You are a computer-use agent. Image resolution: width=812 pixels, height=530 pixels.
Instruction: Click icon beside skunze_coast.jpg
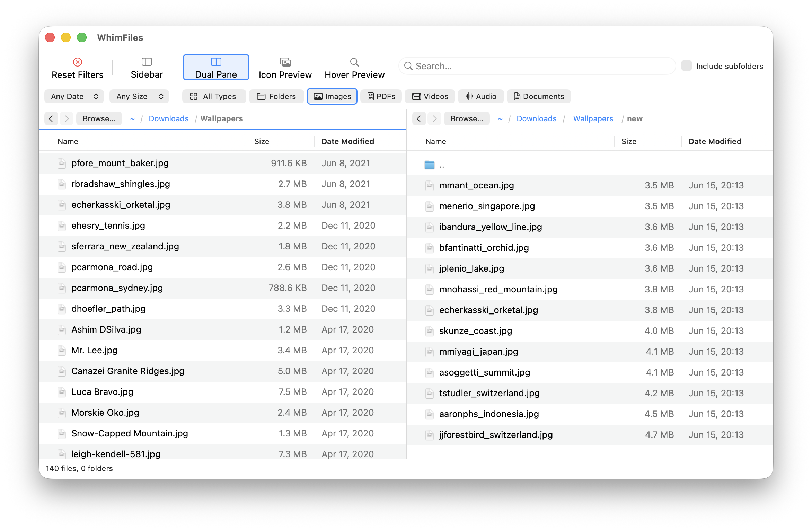coord(430,331)
